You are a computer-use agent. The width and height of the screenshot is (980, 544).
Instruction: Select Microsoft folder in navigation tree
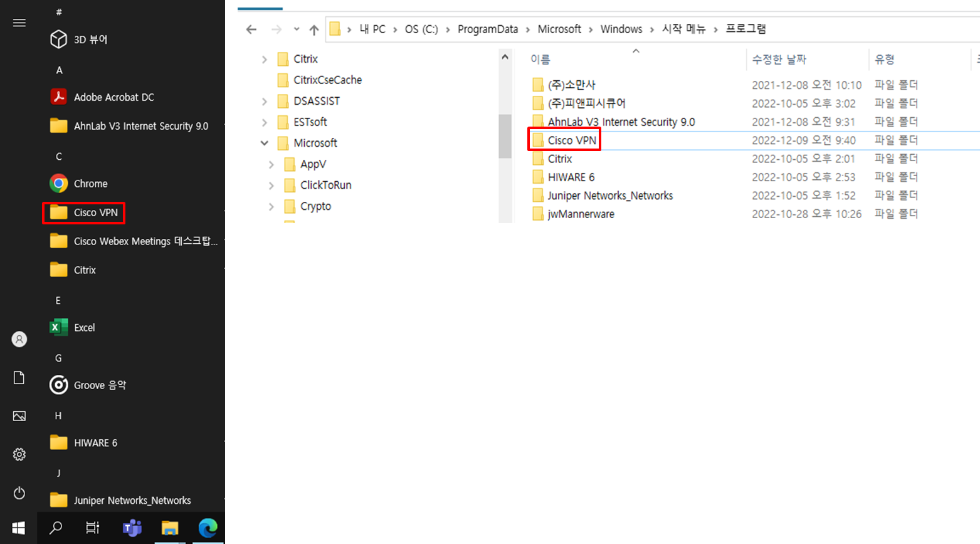[307, 143]
